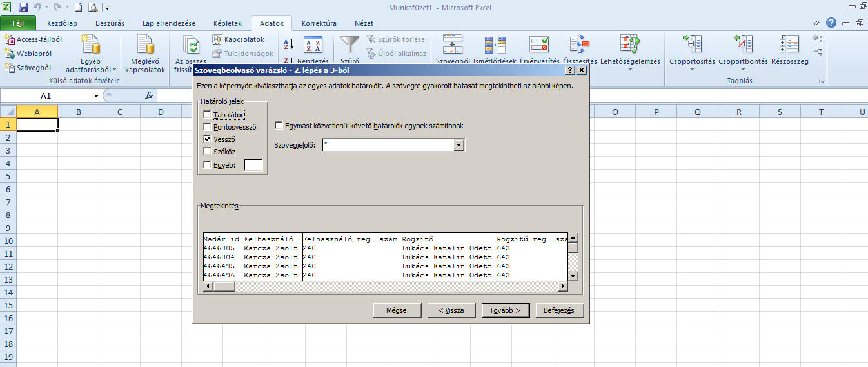Viewport: 868px width, 367px height.
Task: Click the Redo arrow icon
Action: coord(59,7)
